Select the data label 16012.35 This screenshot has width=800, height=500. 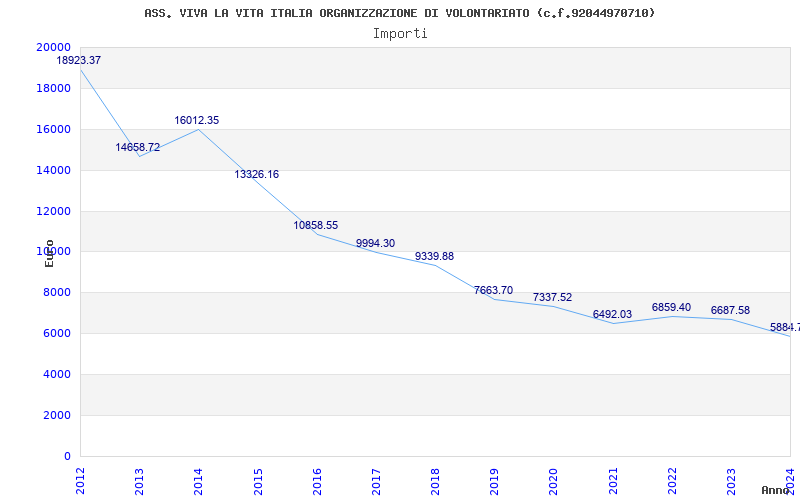[x=197, y=120]
